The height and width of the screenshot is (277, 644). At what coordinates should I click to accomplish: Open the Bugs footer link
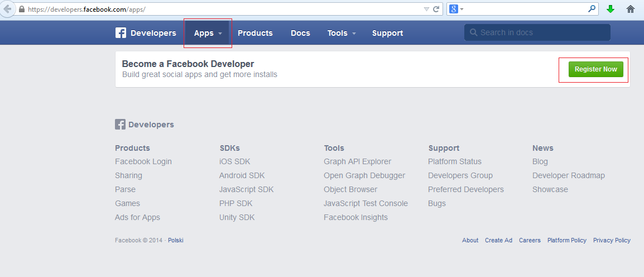(x=436, y=203)
